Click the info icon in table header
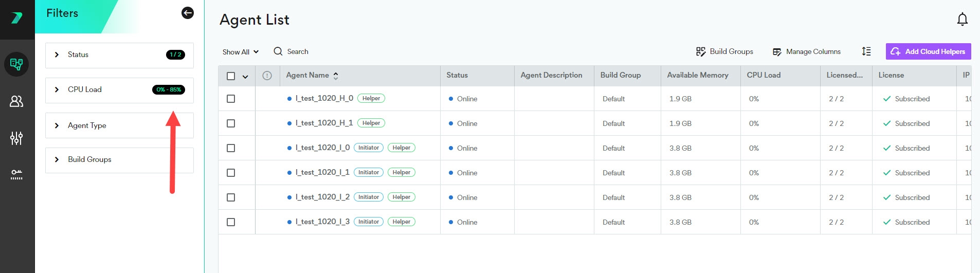 (267, 76)
